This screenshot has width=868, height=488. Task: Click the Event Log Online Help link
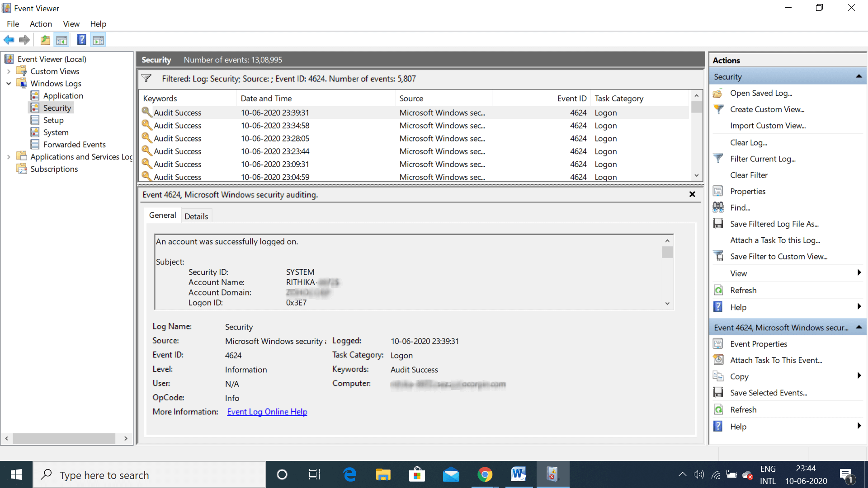click(x=267, y=412)
